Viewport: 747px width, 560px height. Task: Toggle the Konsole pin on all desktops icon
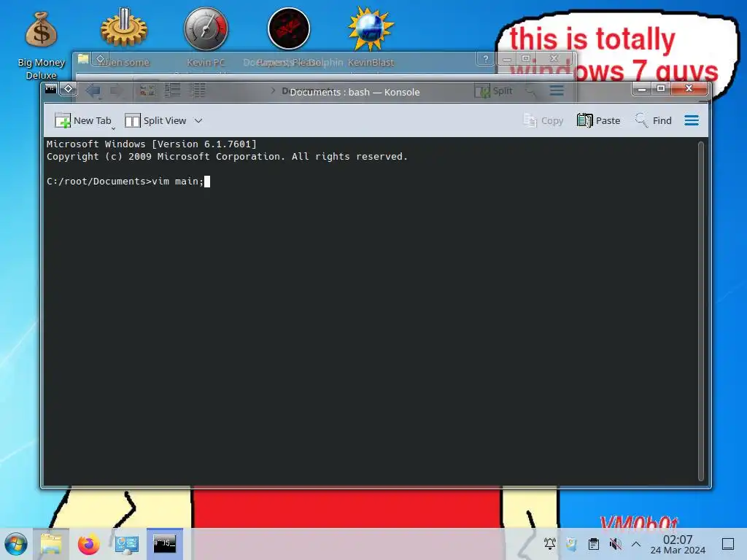pyautogui.click(x=68, y=88)
